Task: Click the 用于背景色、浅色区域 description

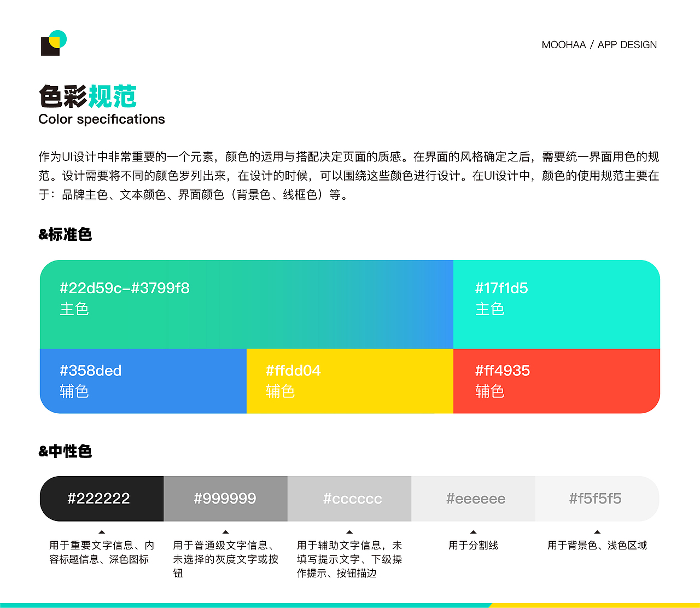Action: [x=597, y=546]
